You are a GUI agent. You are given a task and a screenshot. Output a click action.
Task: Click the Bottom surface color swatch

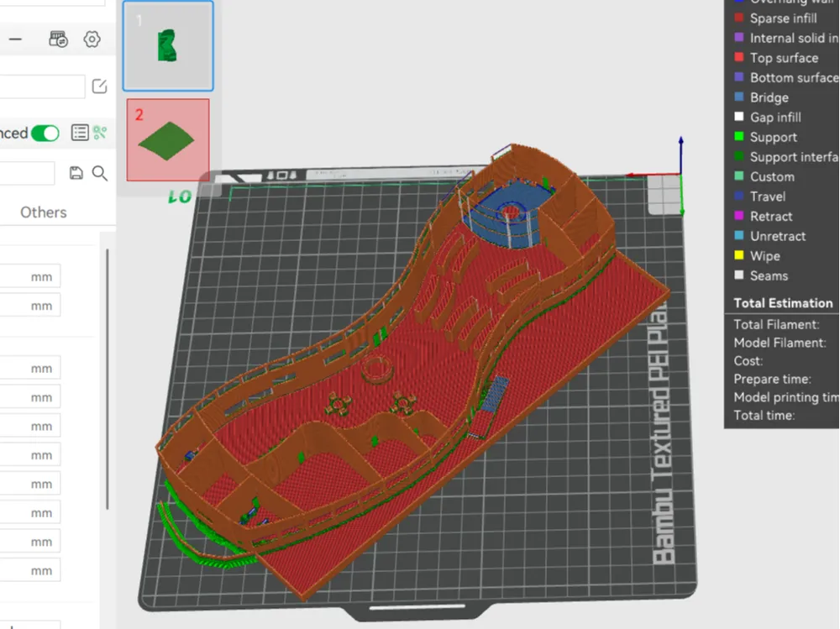tap(739, 77)
